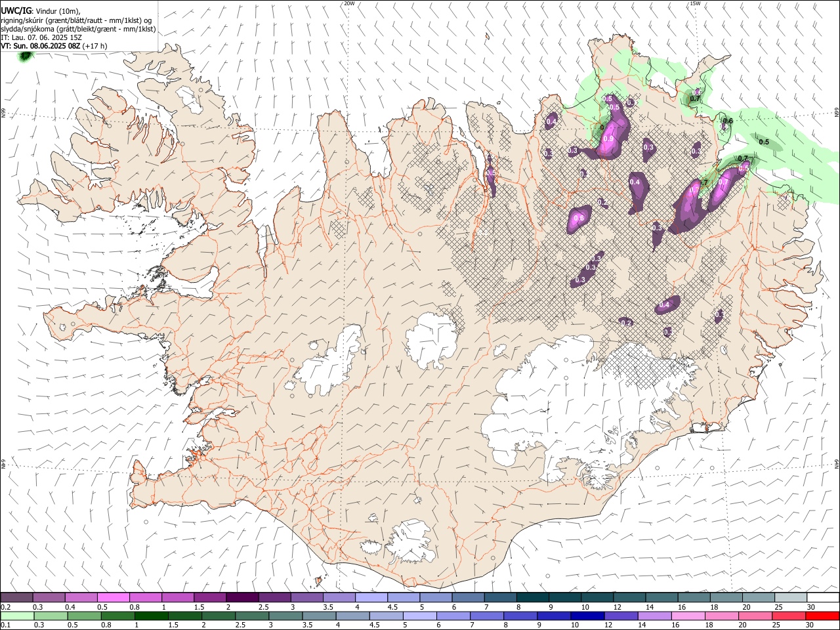
Task: Pick the dark teal upper swatch from 8 to 9
Action: [533, 598]
